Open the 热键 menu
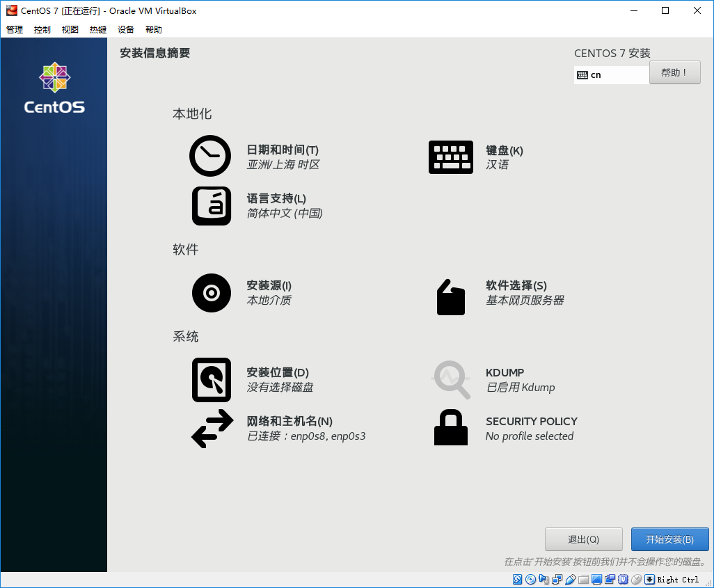Screen dimensions: 714x588 pyautogui.click(x=98, y=30)
